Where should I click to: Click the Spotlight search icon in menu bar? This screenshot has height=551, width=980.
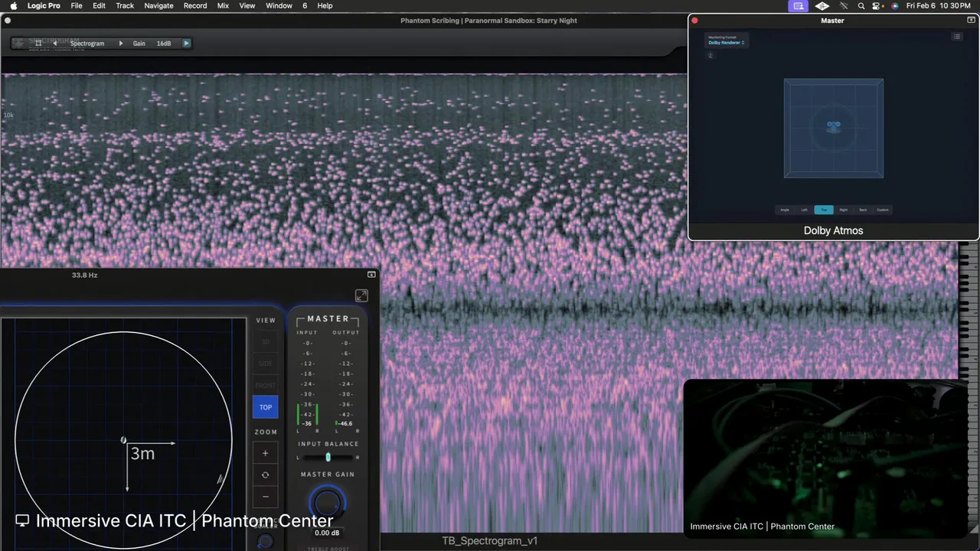tap(861, 5)
